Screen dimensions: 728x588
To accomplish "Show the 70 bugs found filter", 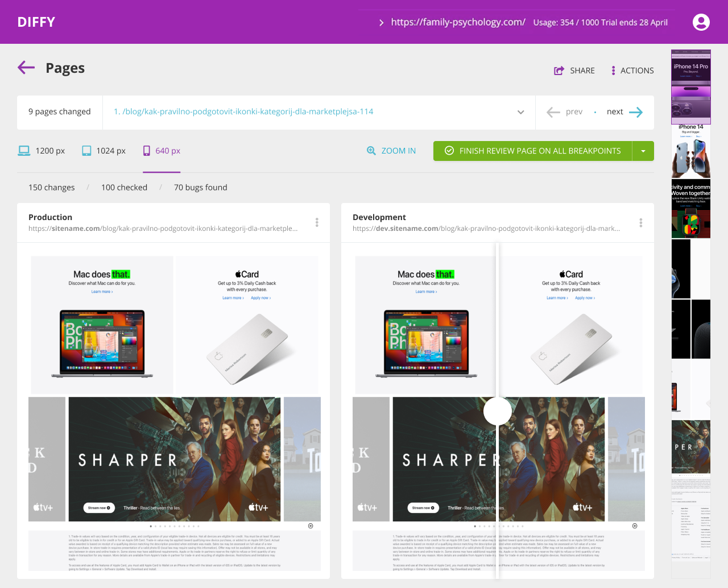I will click(x=201, y=187).
